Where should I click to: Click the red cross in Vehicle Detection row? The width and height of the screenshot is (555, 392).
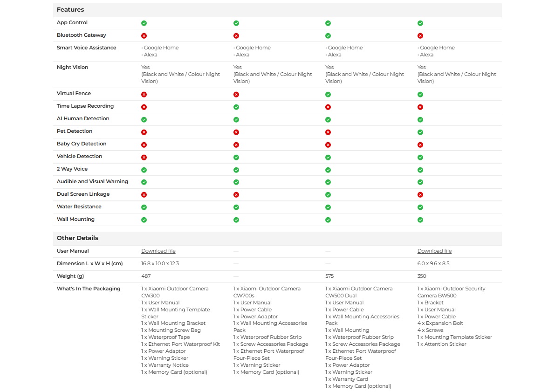click(x=144, y=157)
